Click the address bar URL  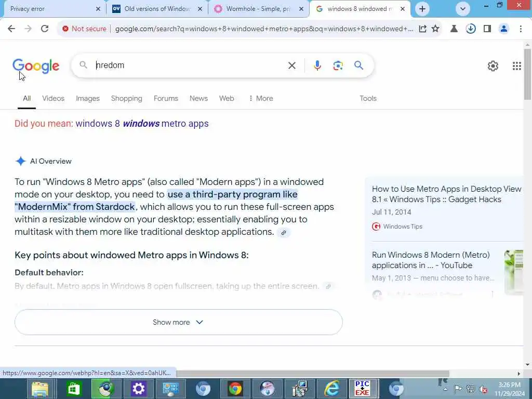point(264,29)
